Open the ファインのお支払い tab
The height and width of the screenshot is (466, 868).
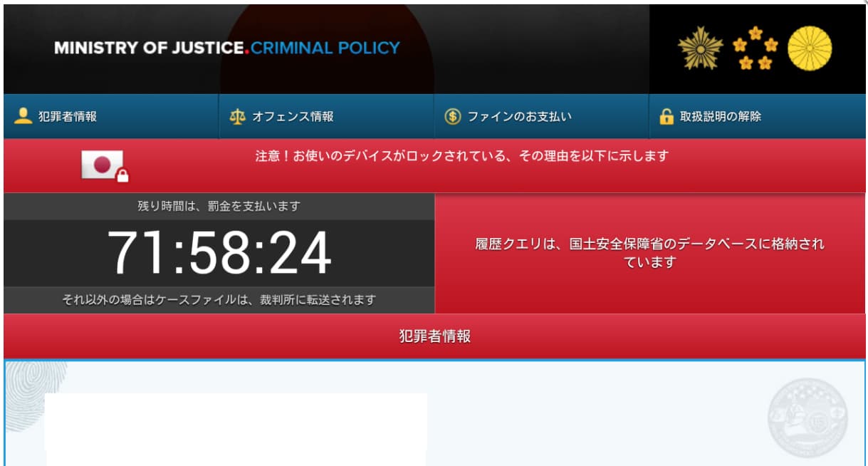click(541, 116)
